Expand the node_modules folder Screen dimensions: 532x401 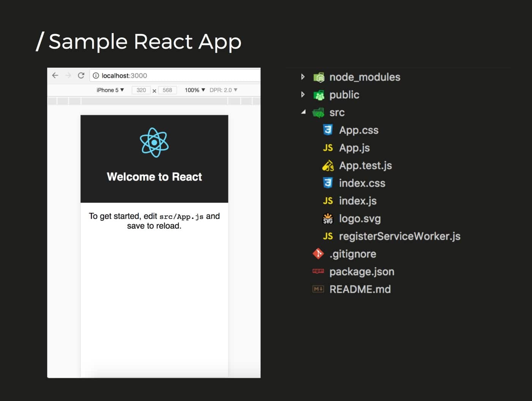(x=303, y=77)
